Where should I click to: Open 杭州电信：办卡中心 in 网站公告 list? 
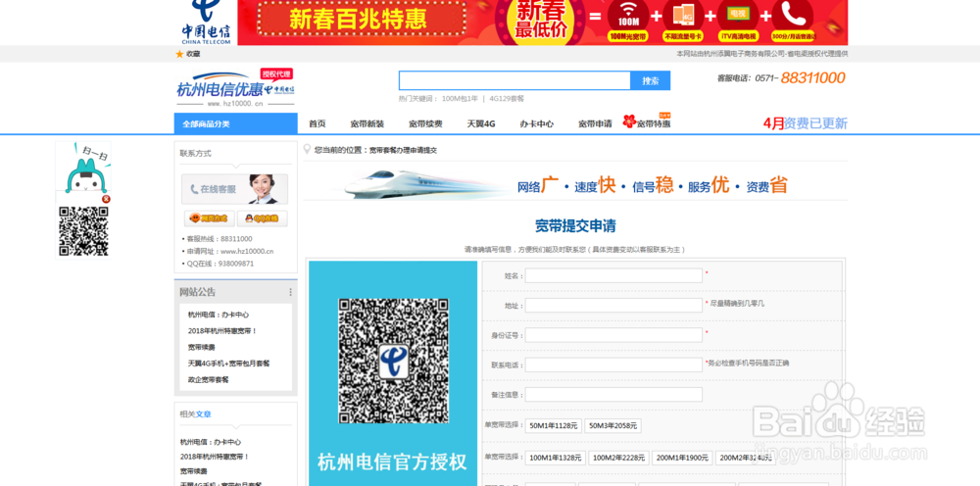point(219,315)
